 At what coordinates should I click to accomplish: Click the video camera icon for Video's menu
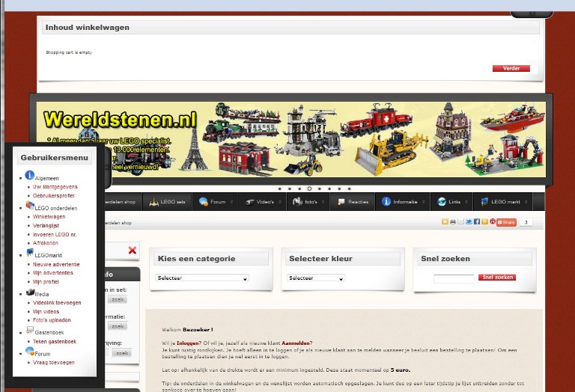coord(250,202)
